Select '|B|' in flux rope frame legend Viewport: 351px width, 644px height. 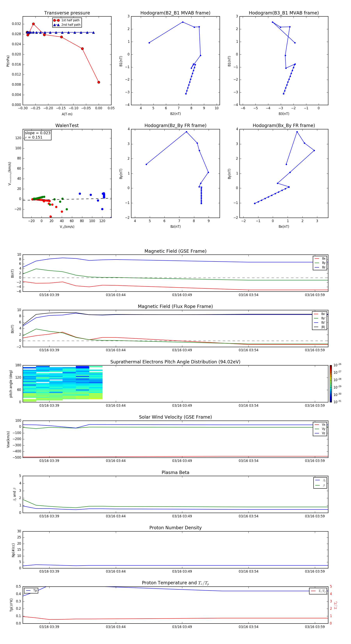tap(320, 327)
